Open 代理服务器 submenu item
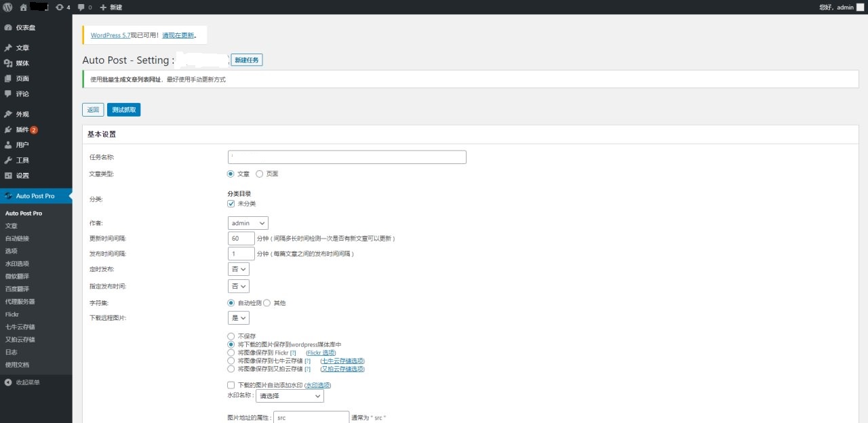 click(x=20, y=302)
